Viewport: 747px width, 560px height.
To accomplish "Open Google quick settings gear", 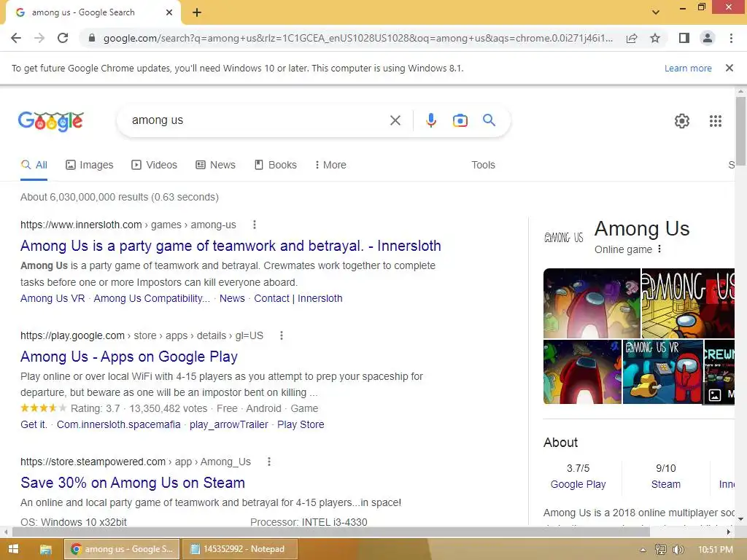I will [x=682, y=121].
